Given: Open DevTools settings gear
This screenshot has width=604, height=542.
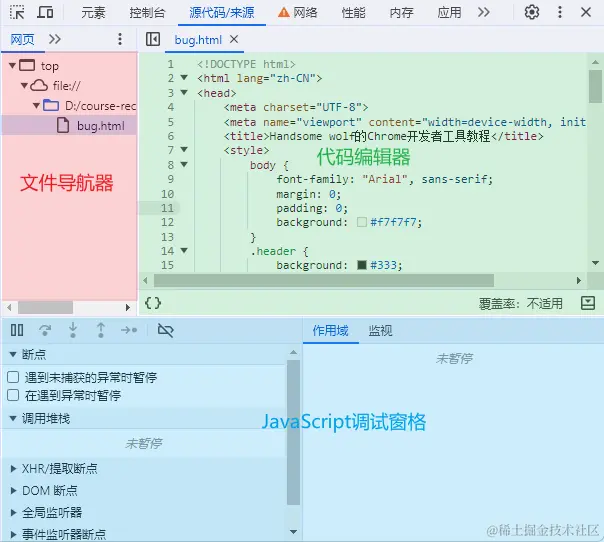Looking at the screenshot, I should point(532,12).
